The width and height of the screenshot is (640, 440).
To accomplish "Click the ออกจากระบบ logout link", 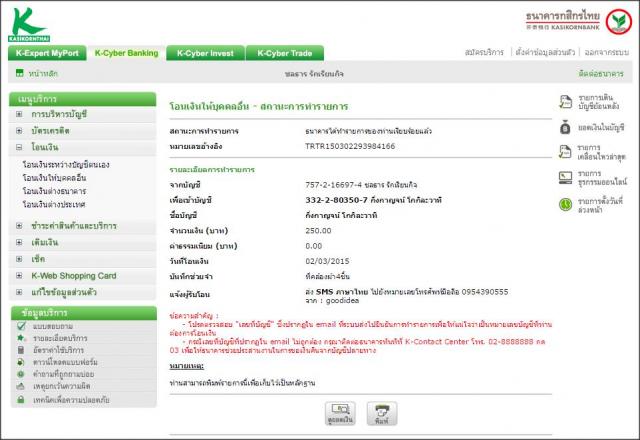I will (x=605, y=49).
